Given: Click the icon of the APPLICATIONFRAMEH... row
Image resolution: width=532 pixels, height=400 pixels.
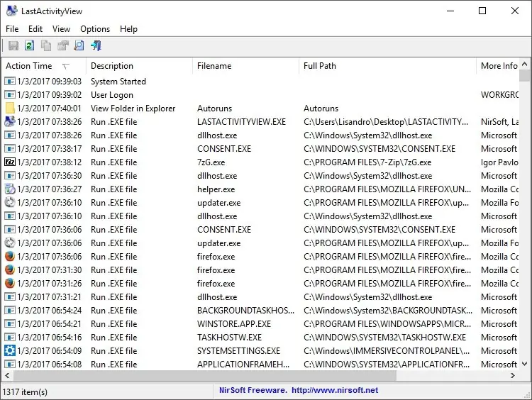Looking at the screenshot, I should [10, 364].
